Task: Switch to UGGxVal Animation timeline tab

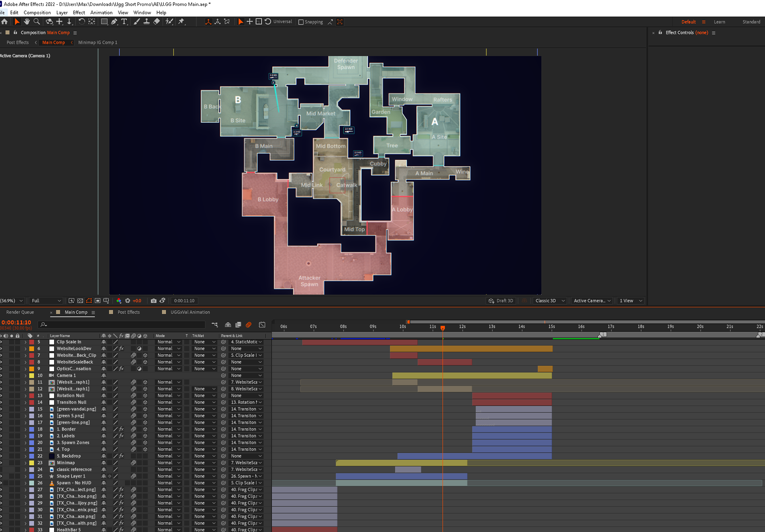Action: [x=190, y=312]
